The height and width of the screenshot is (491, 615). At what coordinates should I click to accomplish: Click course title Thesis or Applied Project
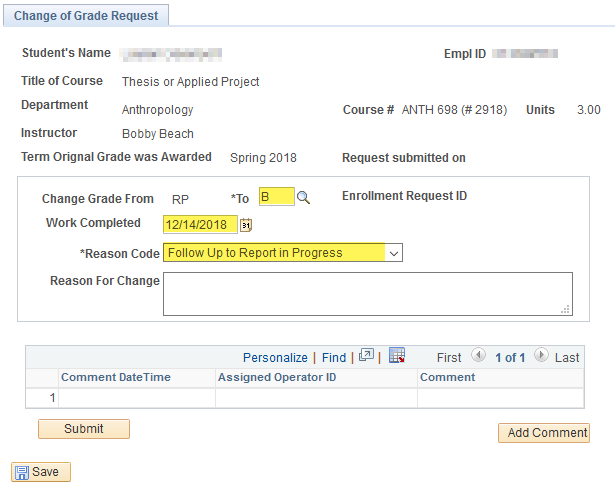point(191,82)
